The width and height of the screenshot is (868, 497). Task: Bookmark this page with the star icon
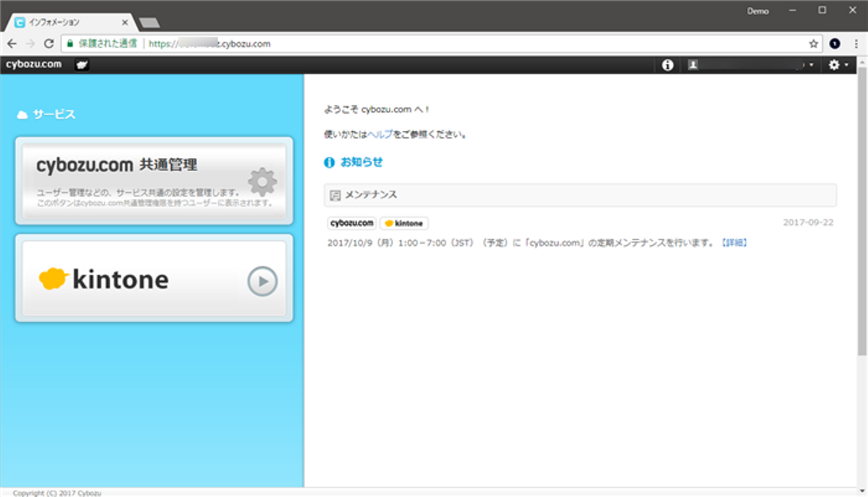813,44
